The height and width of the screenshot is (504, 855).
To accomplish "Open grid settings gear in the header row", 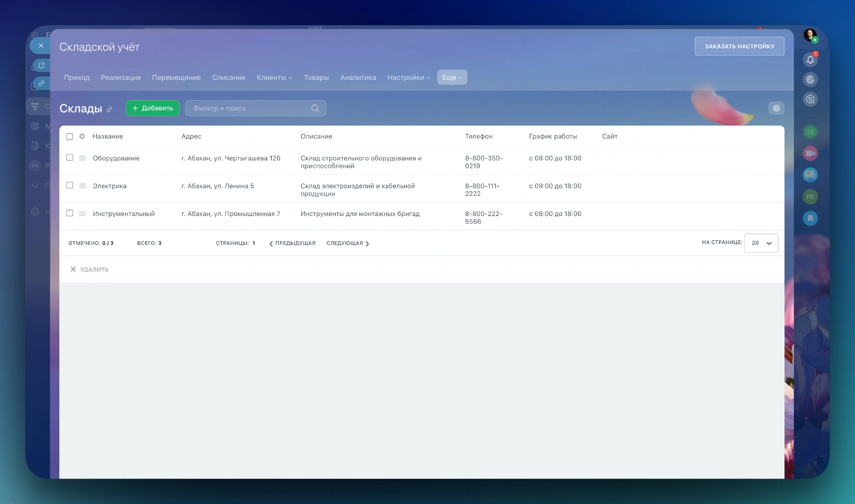I will 82,136.
